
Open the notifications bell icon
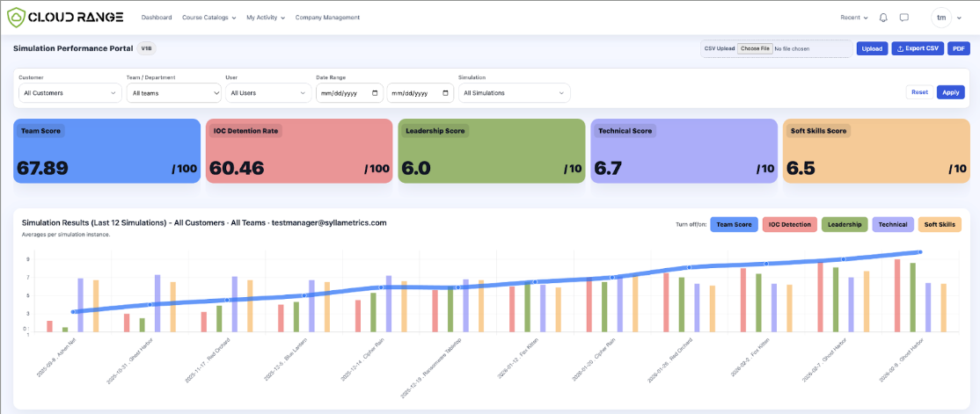(x=883, y=18)
